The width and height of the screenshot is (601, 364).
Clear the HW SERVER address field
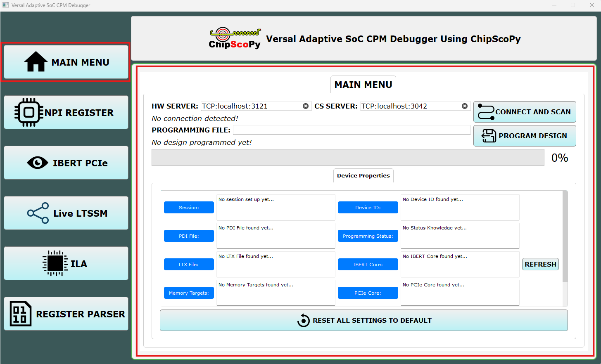(306, 106)
